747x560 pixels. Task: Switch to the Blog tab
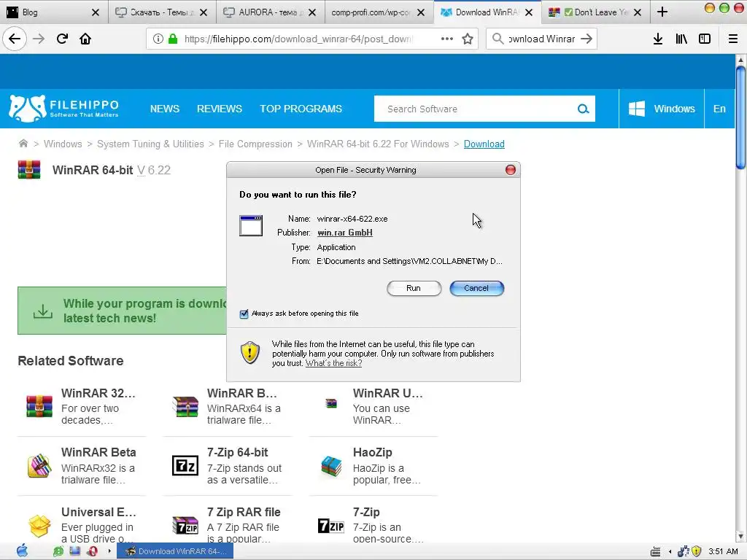click(x=47, y=12)
